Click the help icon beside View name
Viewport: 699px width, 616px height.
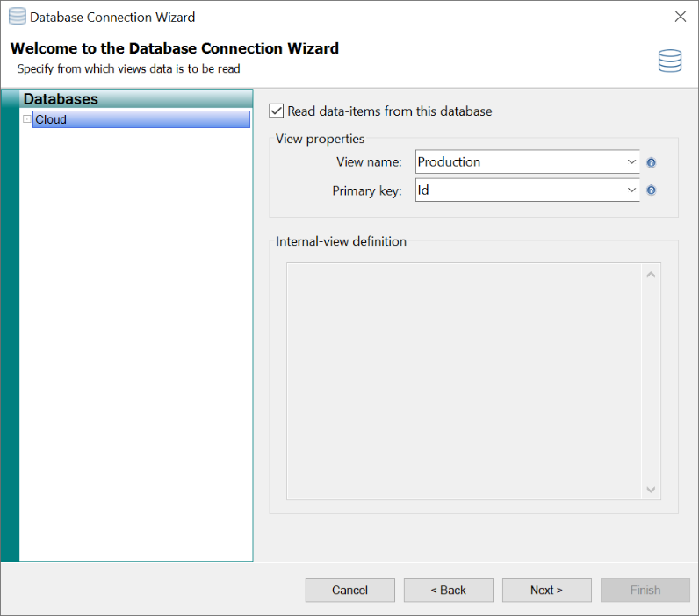click(652, 162)
